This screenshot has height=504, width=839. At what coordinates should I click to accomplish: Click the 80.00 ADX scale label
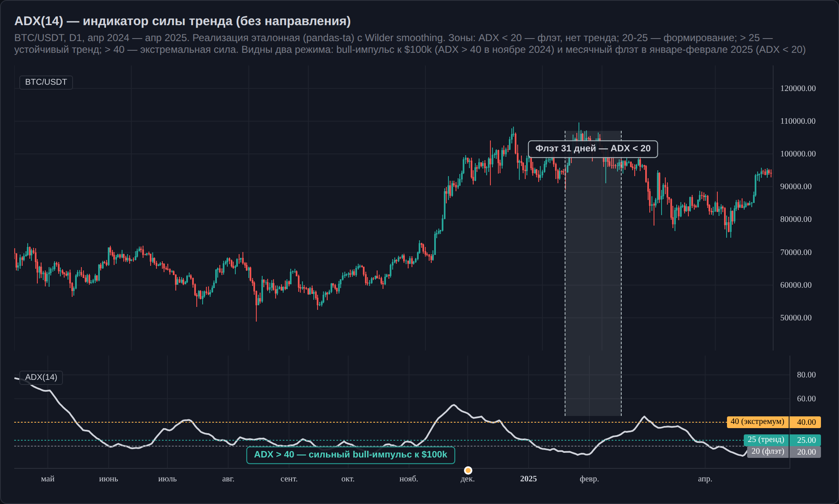coord(806,375)
